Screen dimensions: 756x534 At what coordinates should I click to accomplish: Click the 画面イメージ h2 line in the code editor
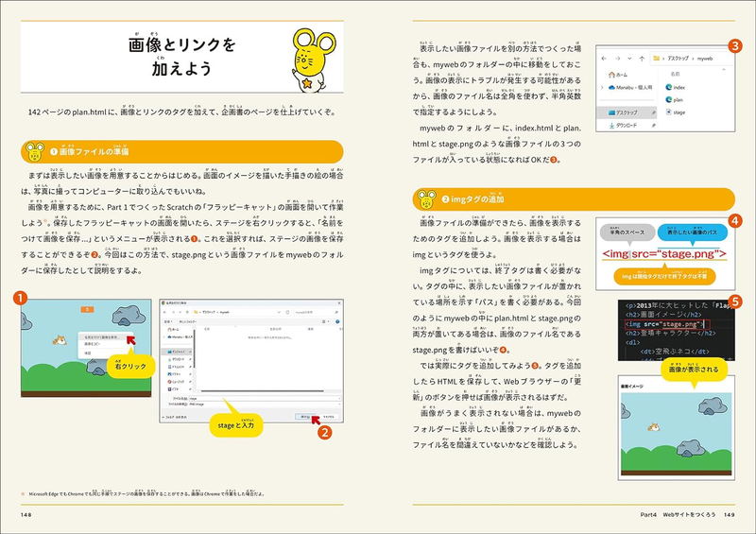663,315
